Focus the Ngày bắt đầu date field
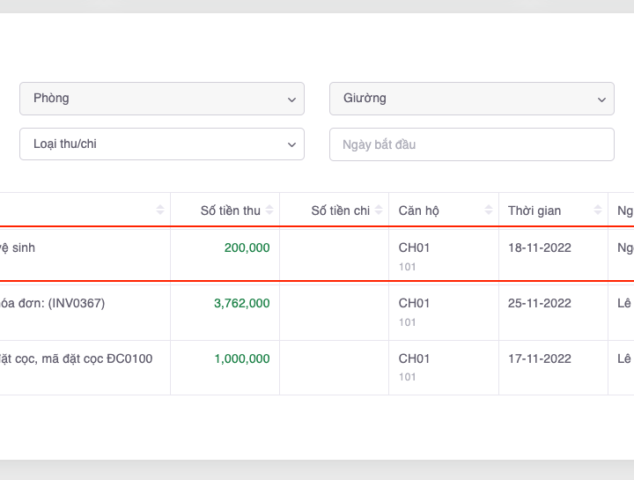 pyautogui.click(x=471, y=144)
